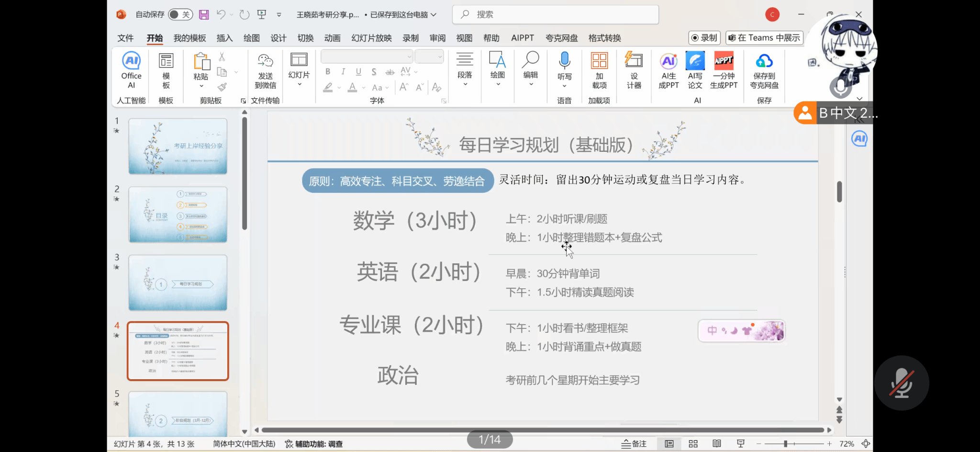Click the 在 Teams 中展示 button
980x452 pixels.
[x=764, y=38]
